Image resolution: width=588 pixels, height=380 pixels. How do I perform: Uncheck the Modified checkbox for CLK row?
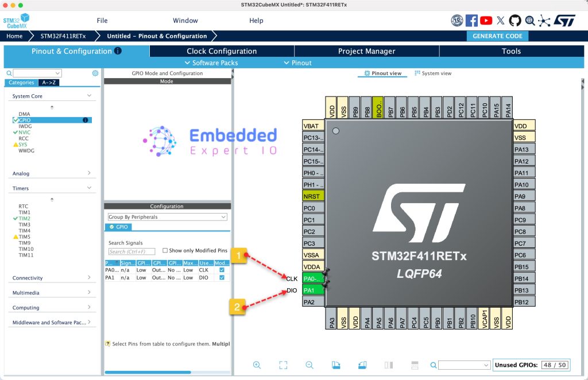[x=222, y=270]
